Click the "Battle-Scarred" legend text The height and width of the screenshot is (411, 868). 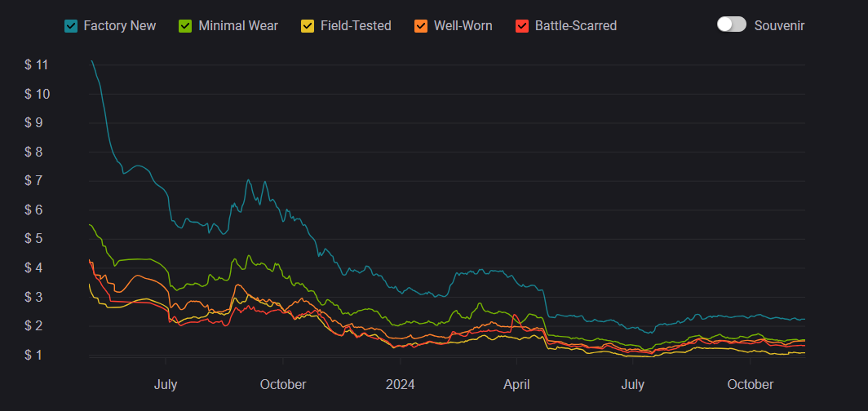click(x=576, y=26)
